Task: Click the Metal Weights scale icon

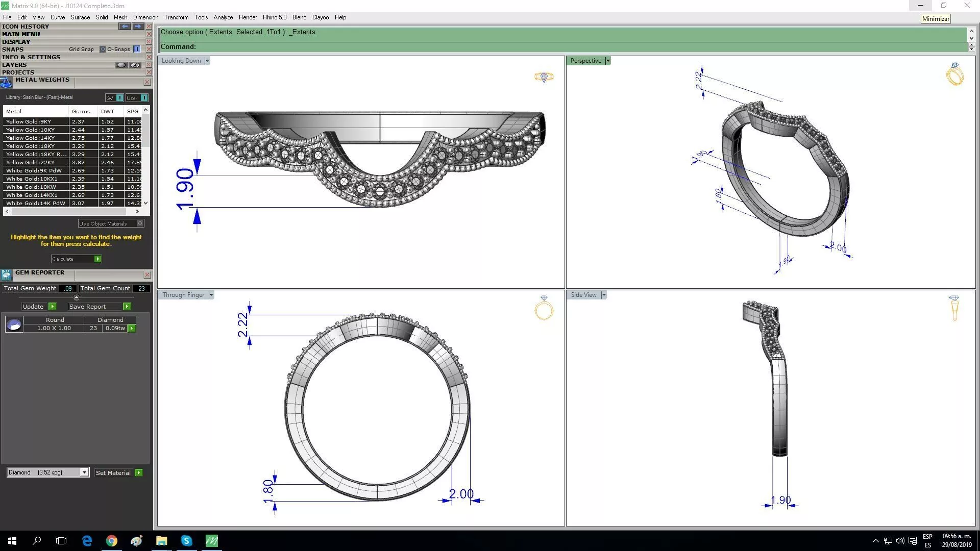Action: pyautogui.click(x=6, y=83)
